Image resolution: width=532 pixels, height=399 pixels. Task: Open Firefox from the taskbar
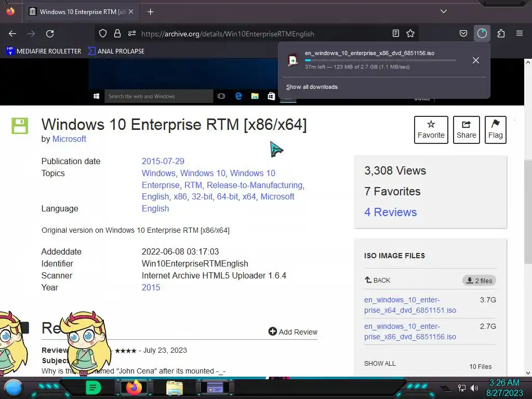coord(134,388)
